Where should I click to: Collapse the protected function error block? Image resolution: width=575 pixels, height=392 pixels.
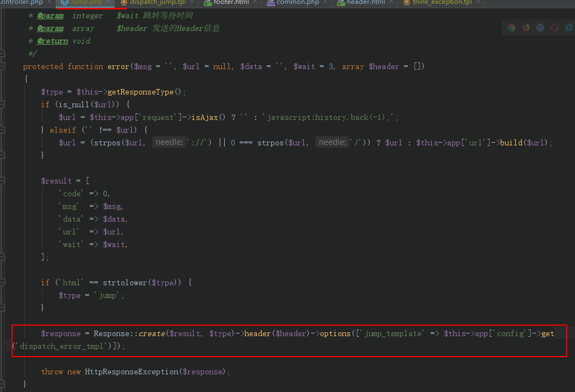coord(2,66)
